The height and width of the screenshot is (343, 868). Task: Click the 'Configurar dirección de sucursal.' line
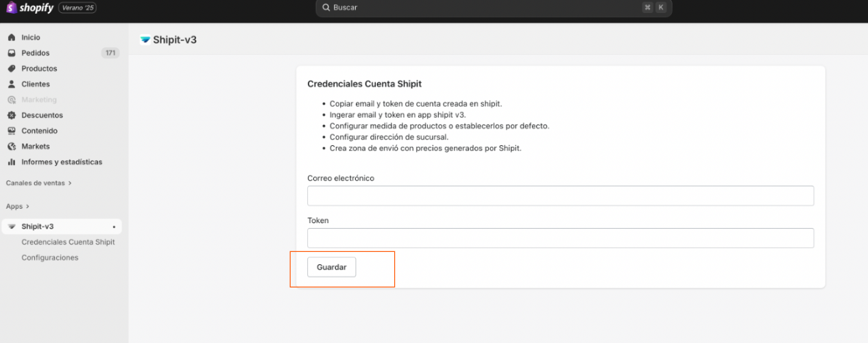(x=389, y=137)
